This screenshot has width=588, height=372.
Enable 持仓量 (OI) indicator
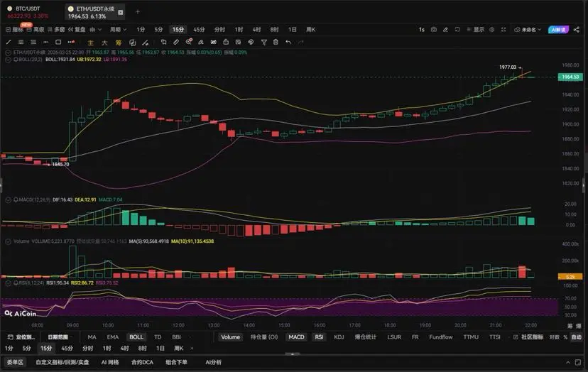pos(264,337)
